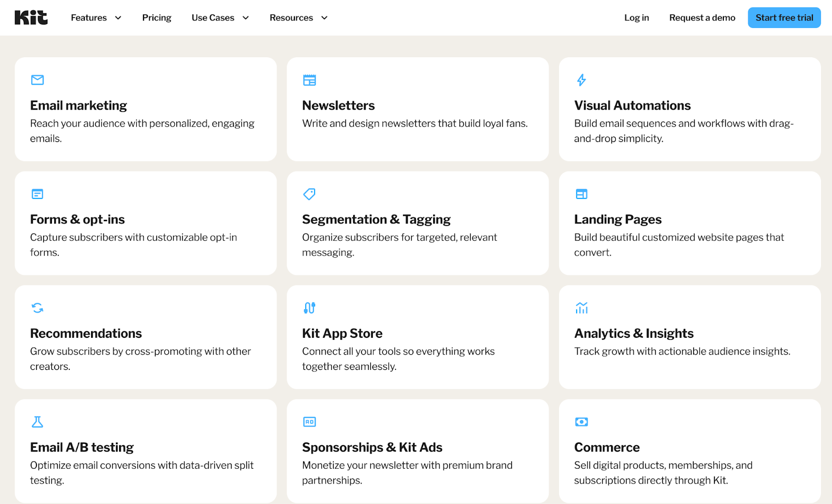
Task: Click 'Reach your audience with personalized, engaging emails.' text
Action: tap(142, 131)
